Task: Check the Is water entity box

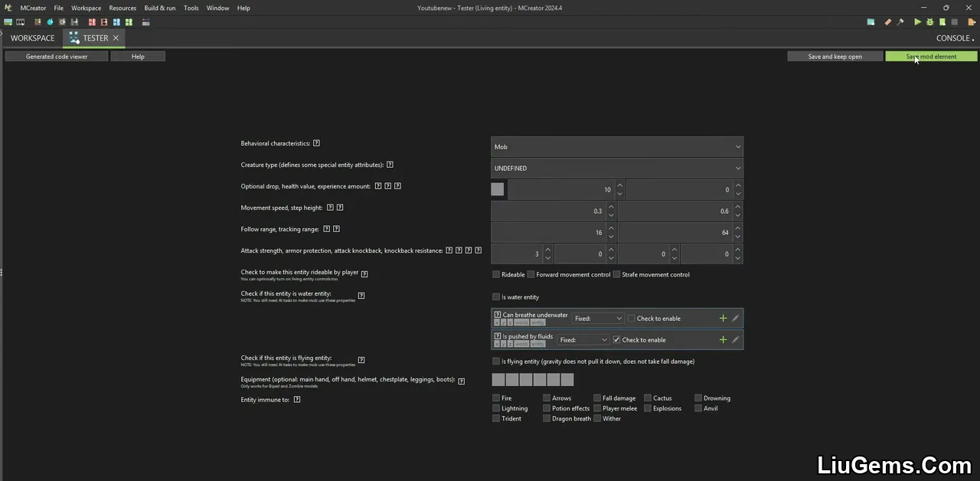Action: pyautogui.click(x=496, y=296)
